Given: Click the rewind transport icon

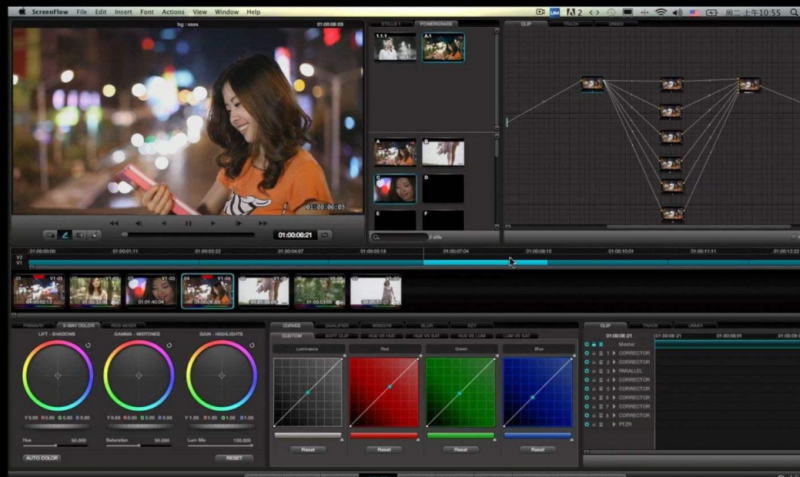Looking at the screenshot, I should coord(114,223).
